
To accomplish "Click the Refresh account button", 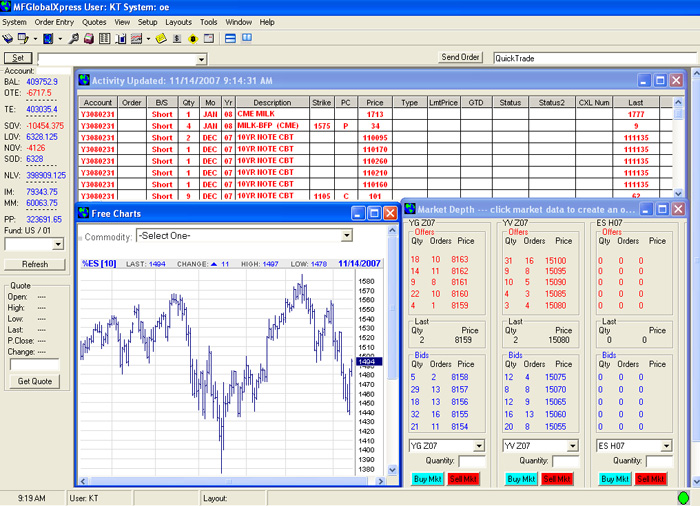I will [x=34, y=264].
